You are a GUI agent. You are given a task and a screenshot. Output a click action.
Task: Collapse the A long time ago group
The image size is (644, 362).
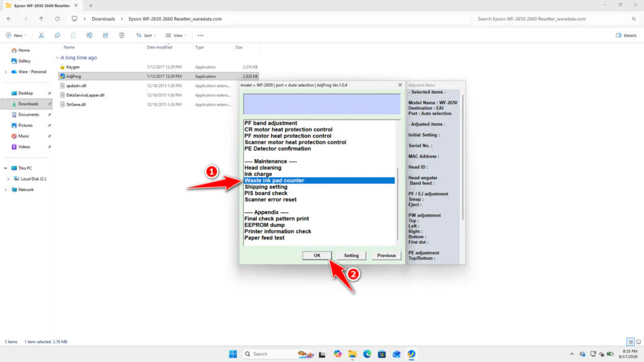pos(57,58)
